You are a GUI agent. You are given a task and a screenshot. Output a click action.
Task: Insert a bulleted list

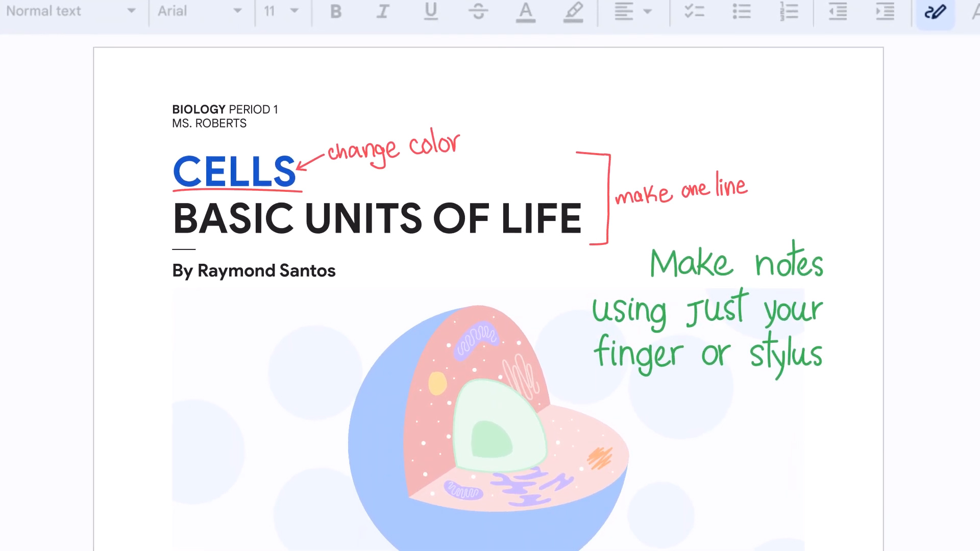coord(742,11)
